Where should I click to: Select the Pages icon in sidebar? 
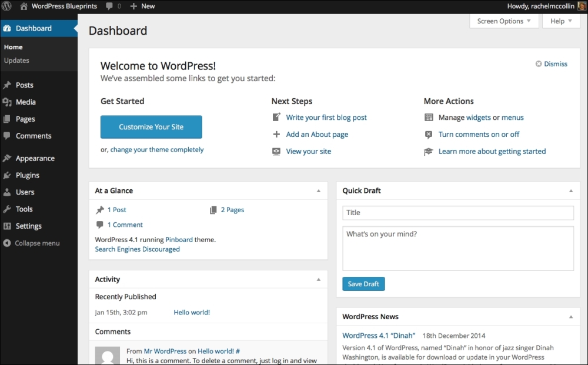(x=7, y=119)
